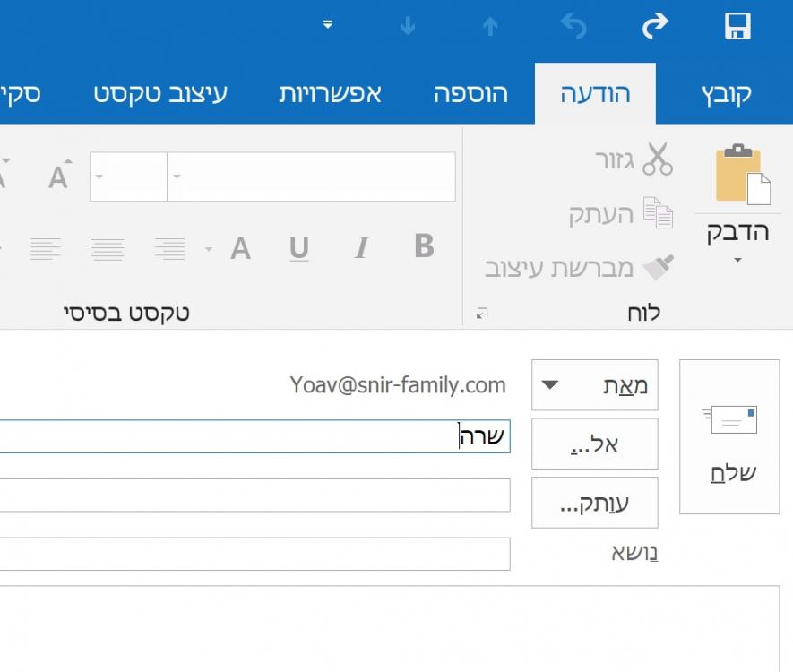Click the גזור (Cut) scissors button
The height and width of the screenshot is (672, 793).
[x=634, y=159]
